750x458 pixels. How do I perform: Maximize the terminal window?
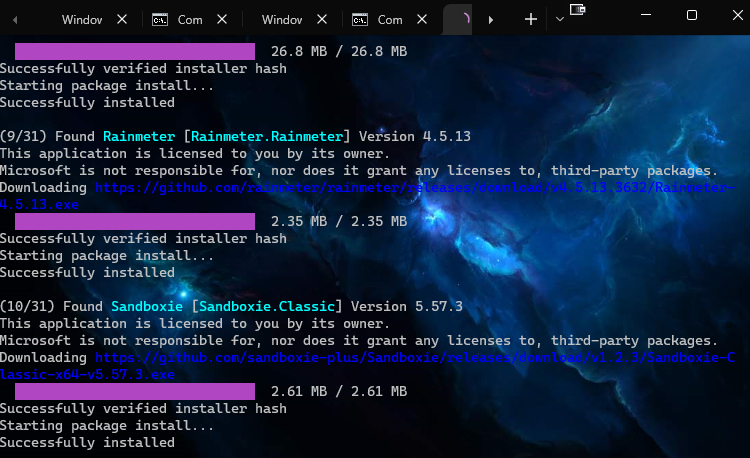[692, 15]
